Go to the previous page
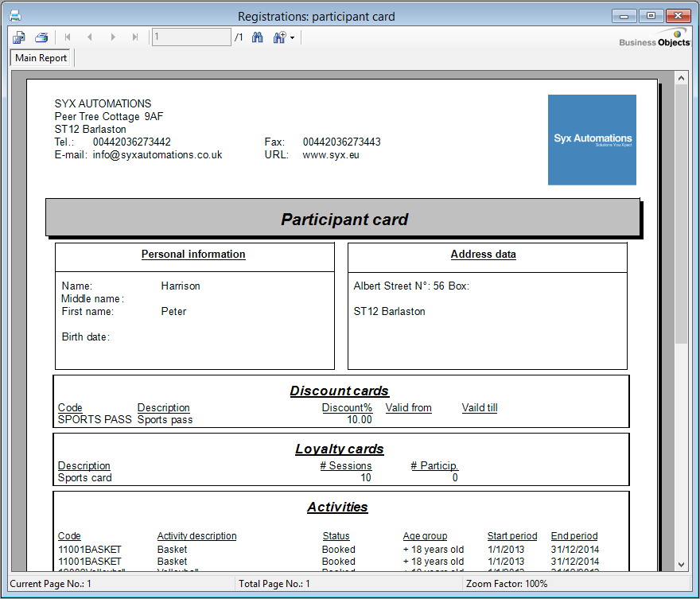 click(90, 37)
